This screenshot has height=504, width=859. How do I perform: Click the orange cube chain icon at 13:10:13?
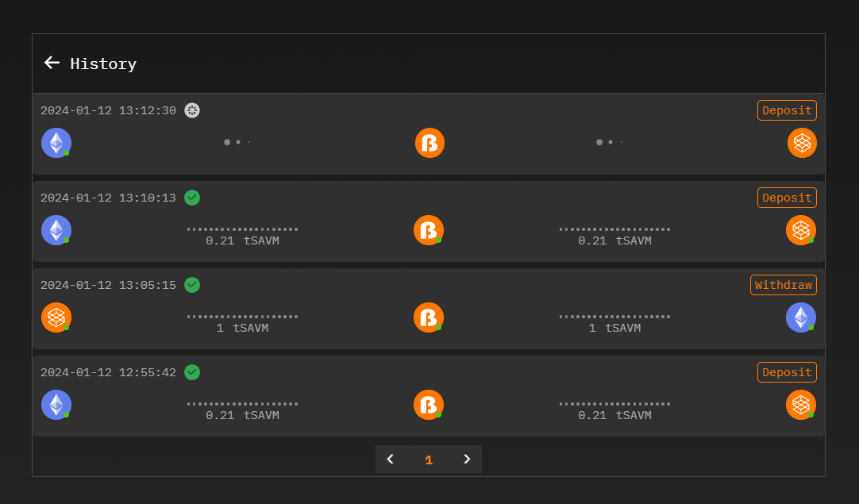pos(801,230)
